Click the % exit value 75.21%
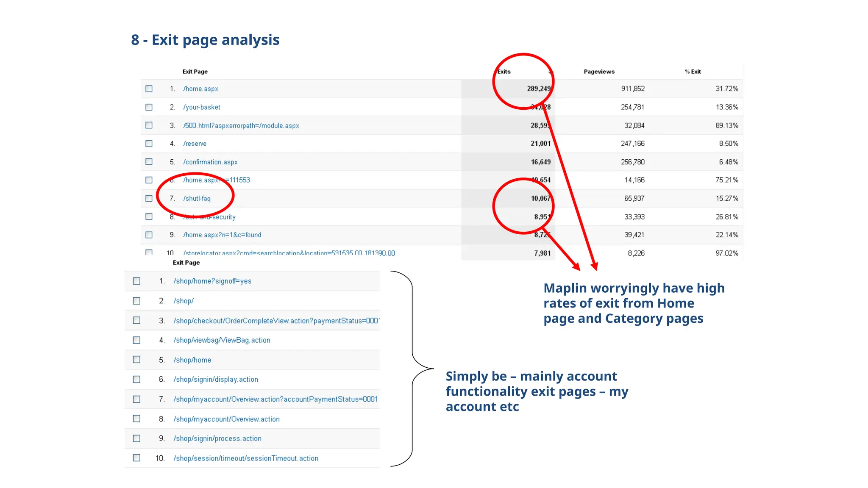The width and height of the screenshot is (868, 488). click(x=727, y=180)
